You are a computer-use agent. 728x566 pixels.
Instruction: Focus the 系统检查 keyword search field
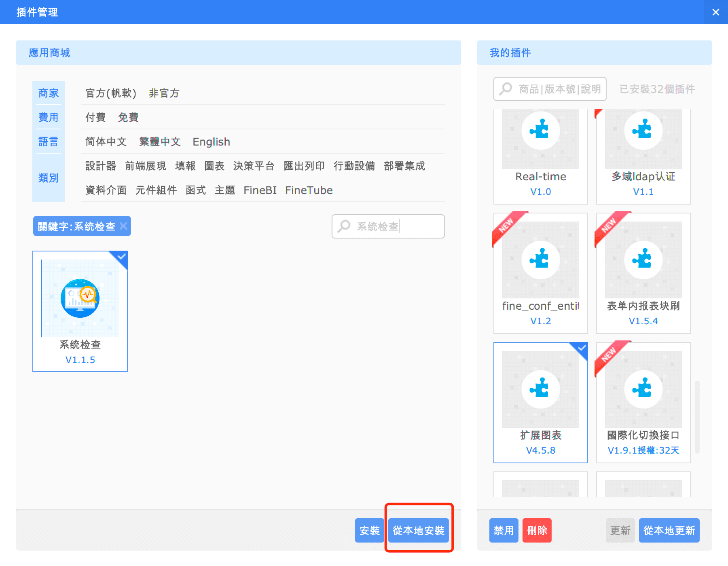coord(388,226)
